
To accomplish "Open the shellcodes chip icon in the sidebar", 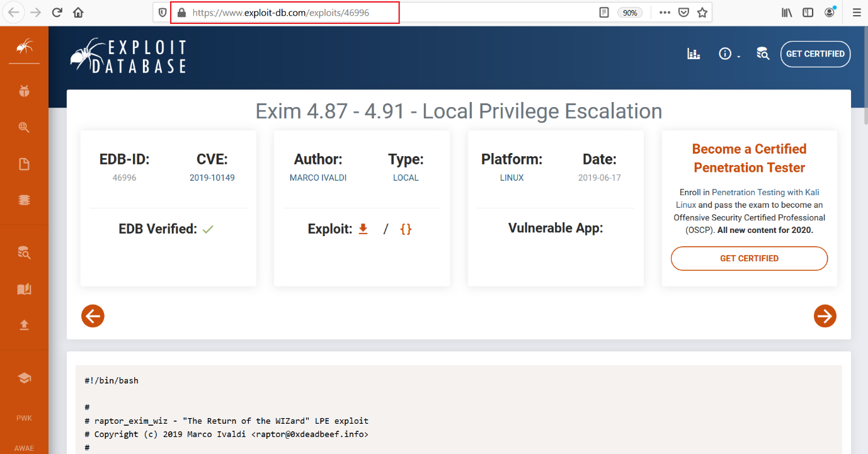I will [x=24, y=200].
